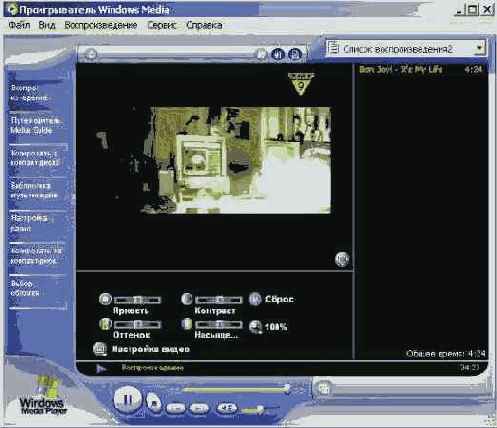Adjust the Яркость brightness slider
Viewport: 497px width, 428px height.
[137, 300]
